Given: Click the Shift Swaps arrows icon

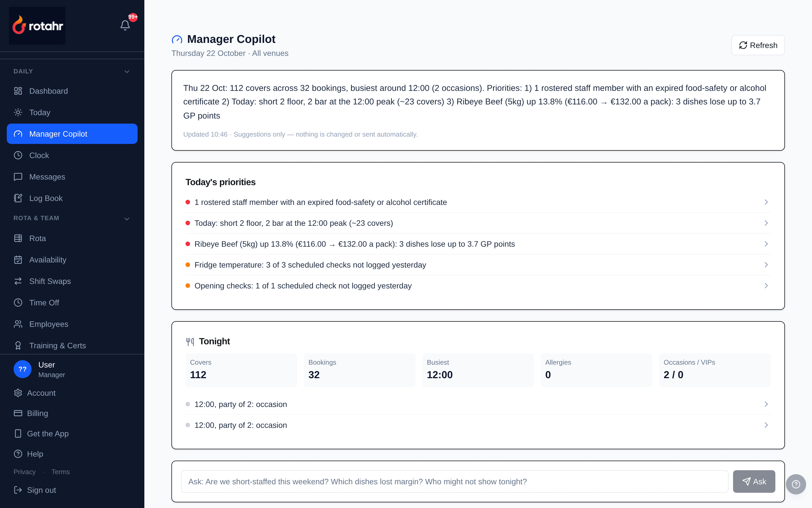Looking at the screenshot, I should [18, 282].
